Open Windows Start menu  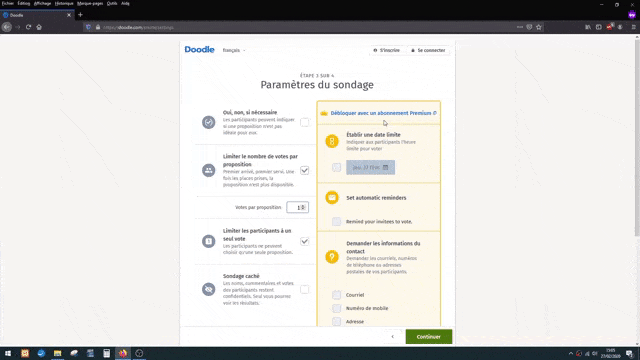(x=8, y=353)
